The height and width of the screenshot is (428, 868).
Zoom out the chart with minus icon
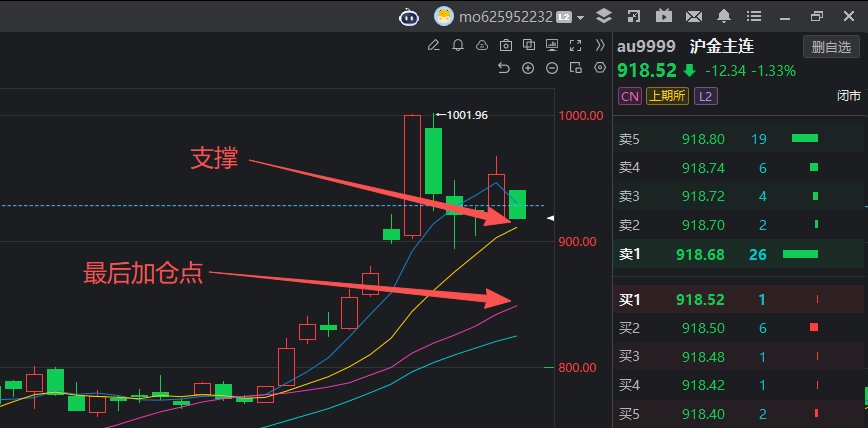552,68
